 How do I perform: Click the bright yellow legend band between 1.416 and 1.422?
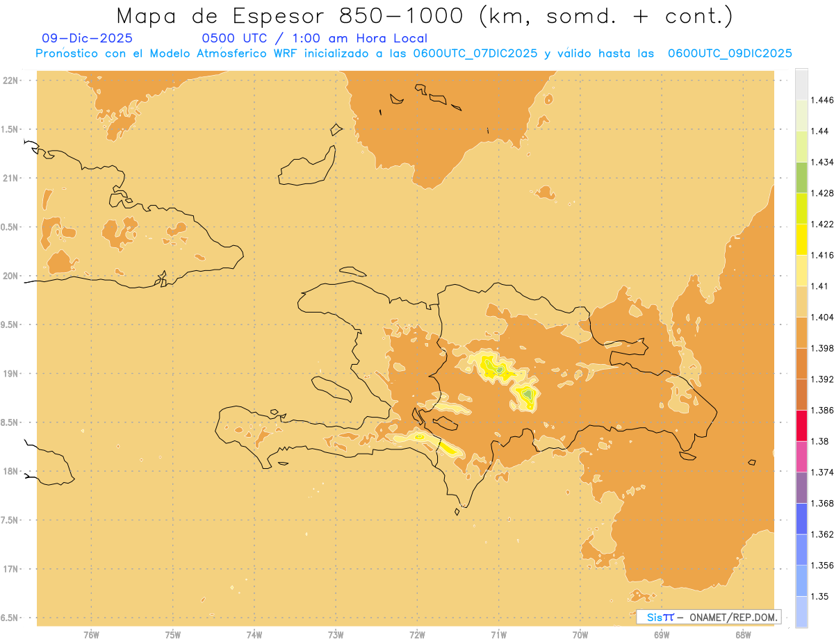pos(801,239)
